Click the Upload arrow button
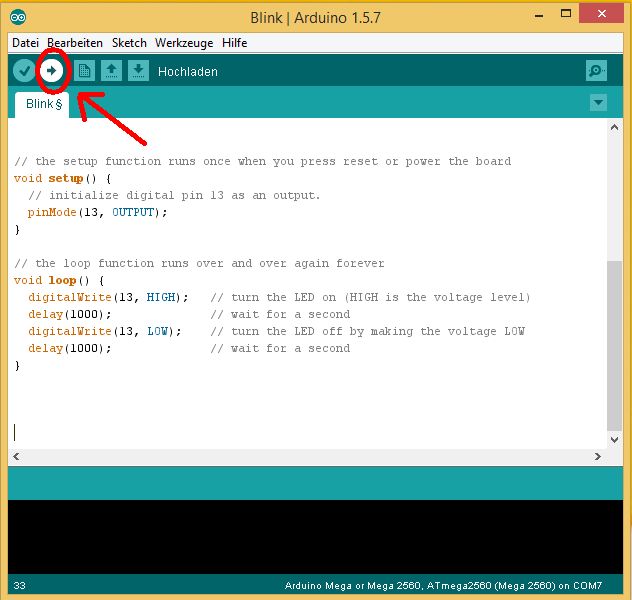This screenshot has height=600, width=632. point(51,71)
